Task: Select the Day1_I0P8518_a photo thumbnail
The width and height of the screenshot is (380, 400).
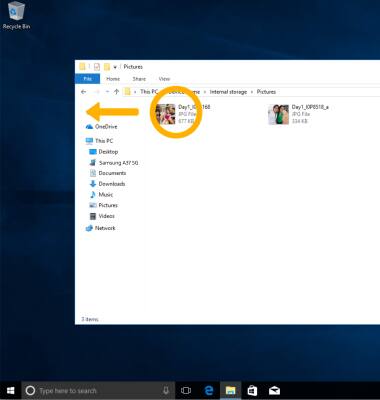Action: click(x=279, y=114)
